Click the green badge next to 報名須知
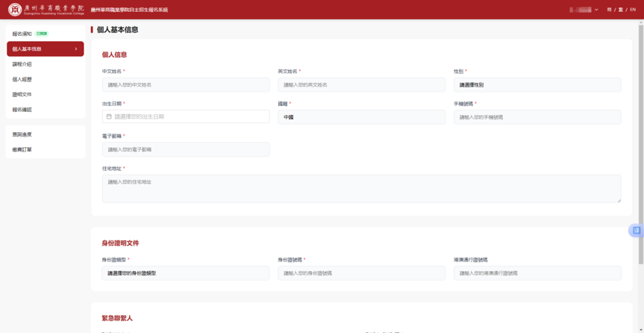The image size is (644, 333). (x=42, y=34)
